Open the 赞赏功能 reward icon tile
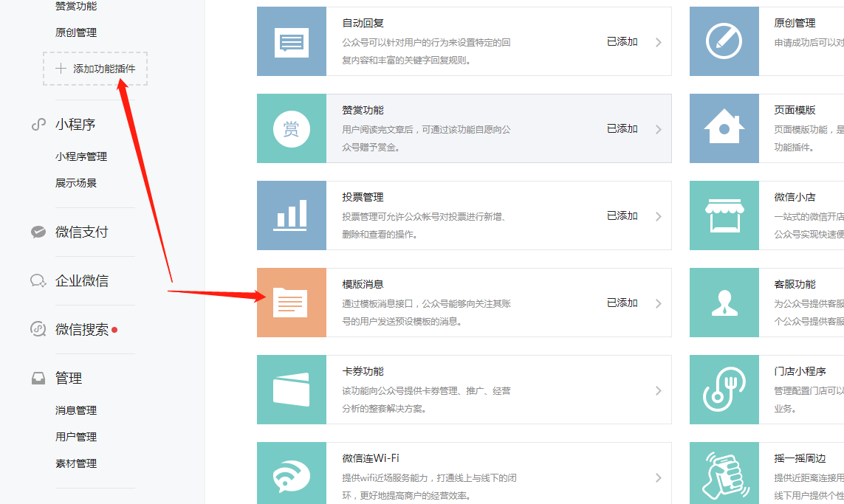The width and height of the screenshot is (844, 504). (x=291, y=128)
